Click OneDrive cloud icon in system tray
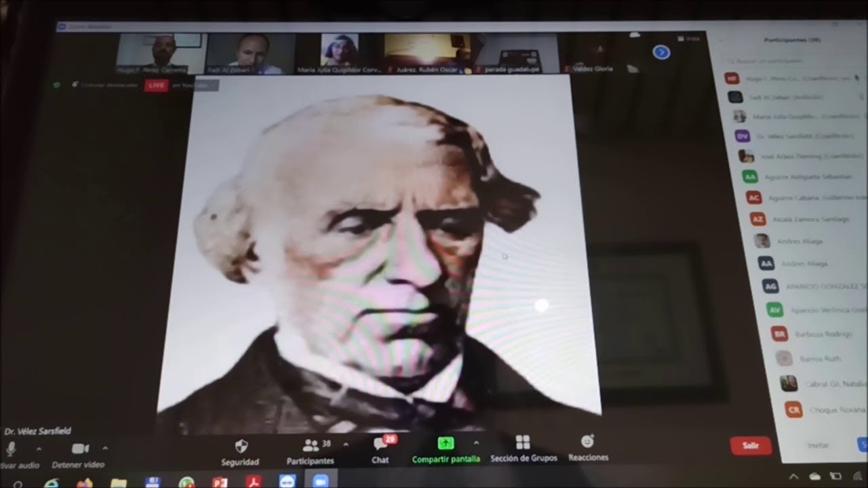This screenshot has width=868, height=488. [x=815, y=476]
